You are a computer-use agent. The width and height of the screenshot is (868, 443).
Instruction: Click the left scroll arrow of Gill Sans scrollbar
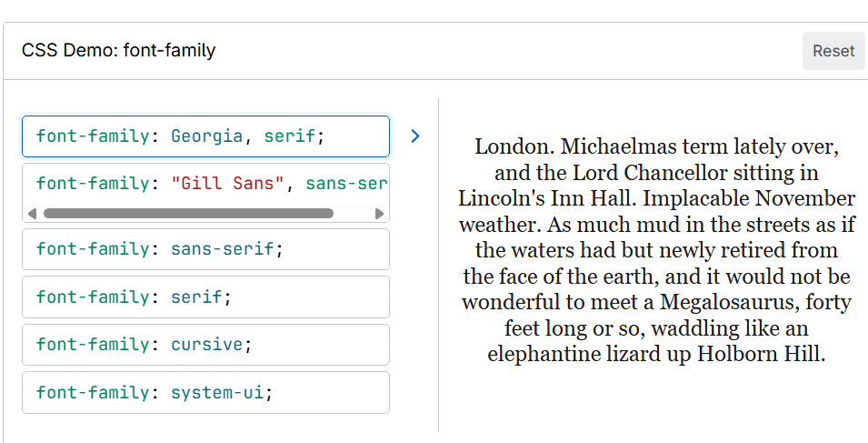pos(32,214)
